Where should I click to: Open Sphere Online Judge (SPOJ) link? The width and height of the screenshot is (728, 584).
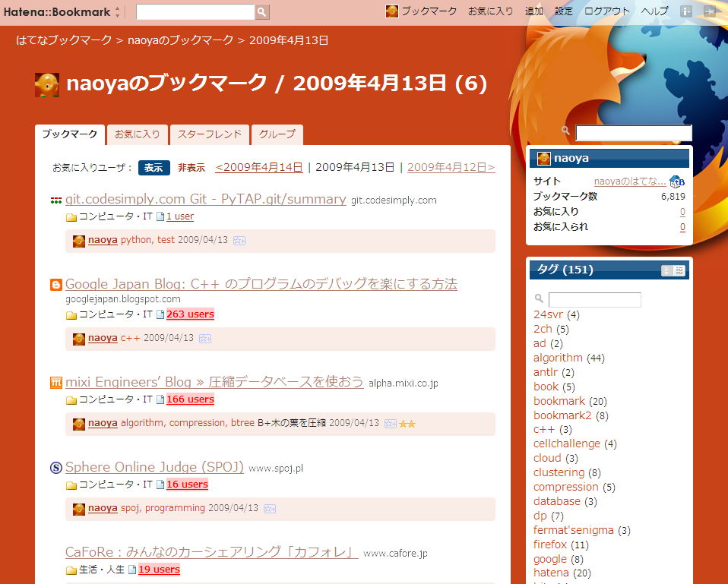click(x=154, y=467)
